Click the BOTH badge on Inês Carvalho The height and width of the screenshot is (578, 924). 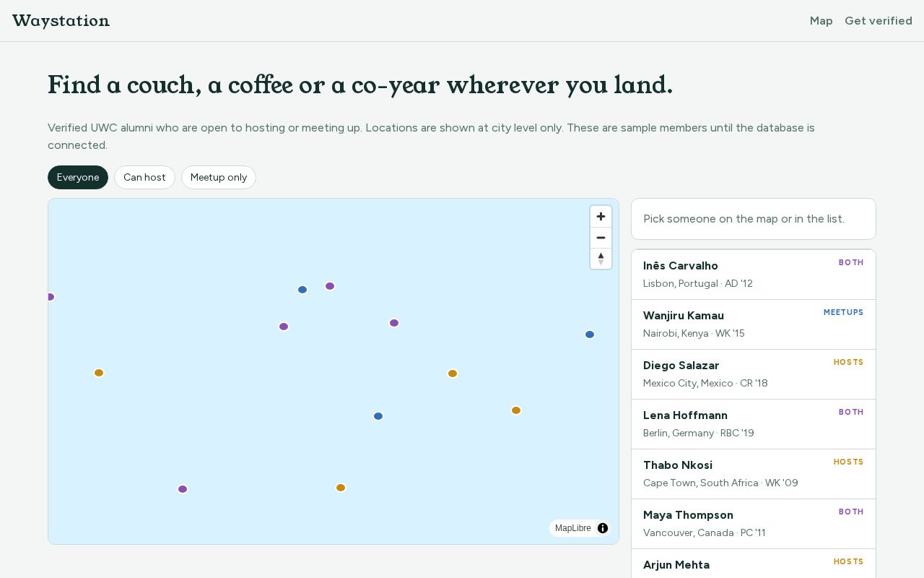point(851,263)
